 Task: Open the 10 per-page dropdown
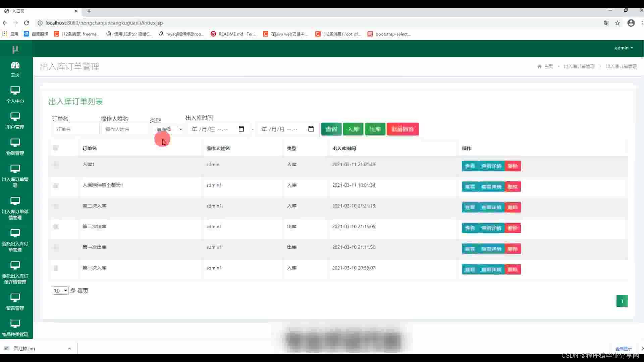click(60, 291)
